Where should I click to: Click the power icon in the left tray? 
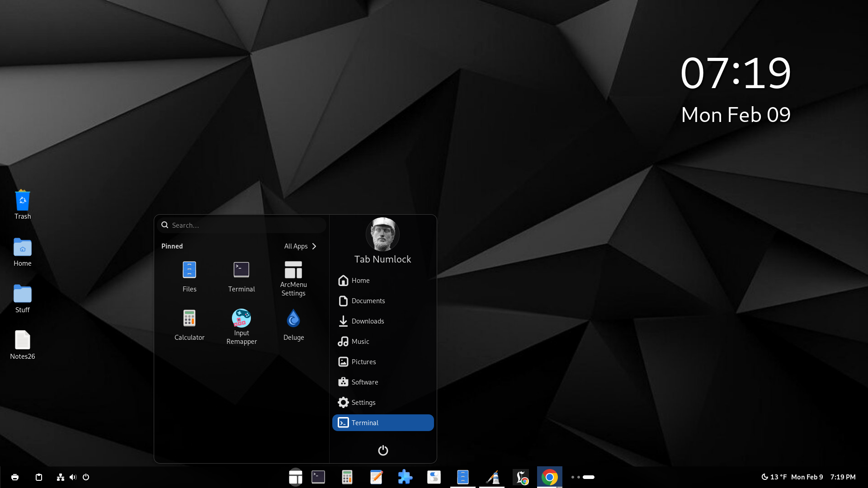[86, 477]
